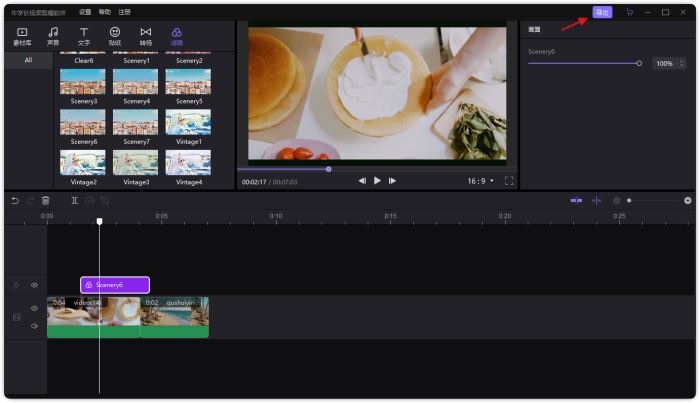Screen dimensions: 700x403
Task: Toggle visibility of the filter track
Action: 34,285
